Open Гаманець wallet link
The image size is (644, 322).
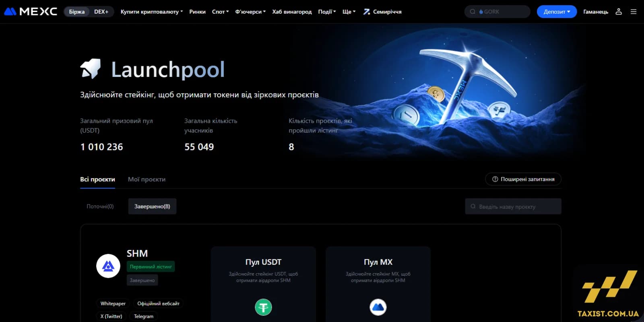tap(596, 12)
